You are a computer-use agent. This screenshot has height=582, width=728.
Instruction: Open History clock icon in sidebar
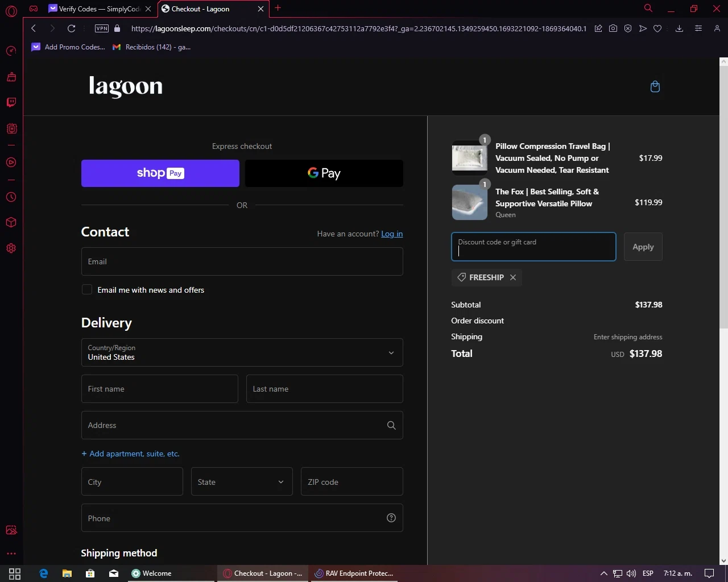point(11,197)
